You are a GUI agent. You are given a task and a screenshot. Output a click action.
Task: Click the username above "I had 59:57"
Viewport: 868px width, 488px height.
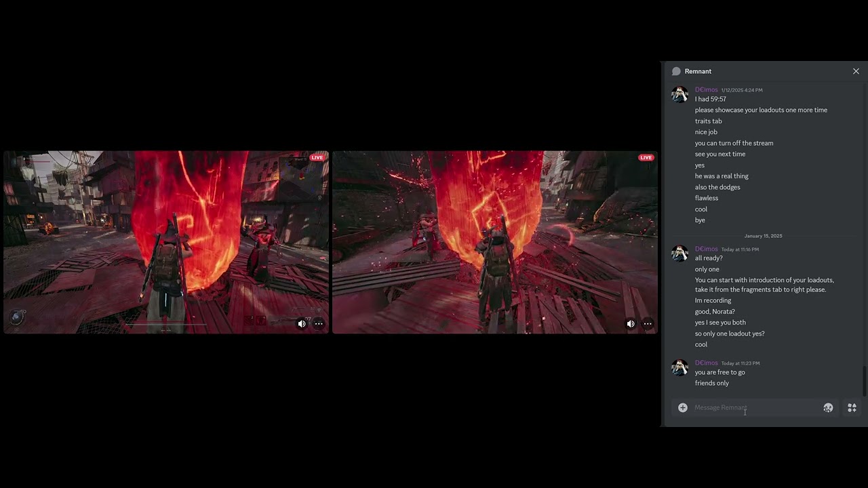tap(706, 89)
